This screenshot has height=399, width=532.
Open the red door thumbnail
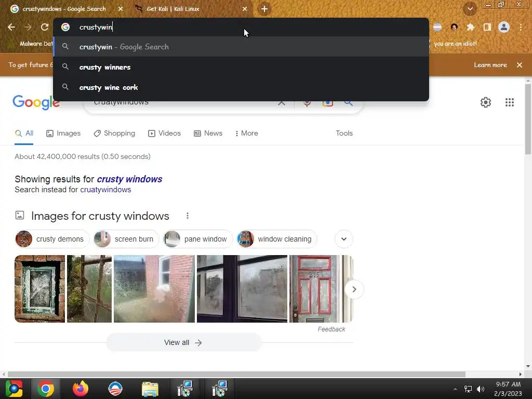click(x=314, y=289)
